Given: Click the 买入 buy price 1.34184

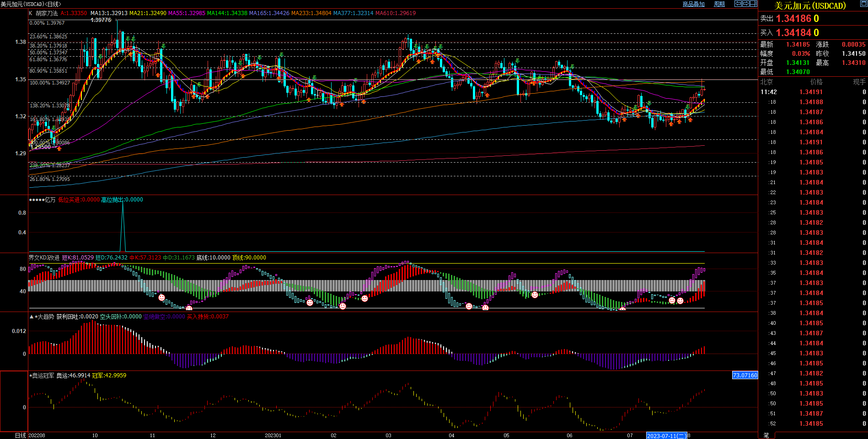Looking at the screenshot, I should click(x=793, y=33).
